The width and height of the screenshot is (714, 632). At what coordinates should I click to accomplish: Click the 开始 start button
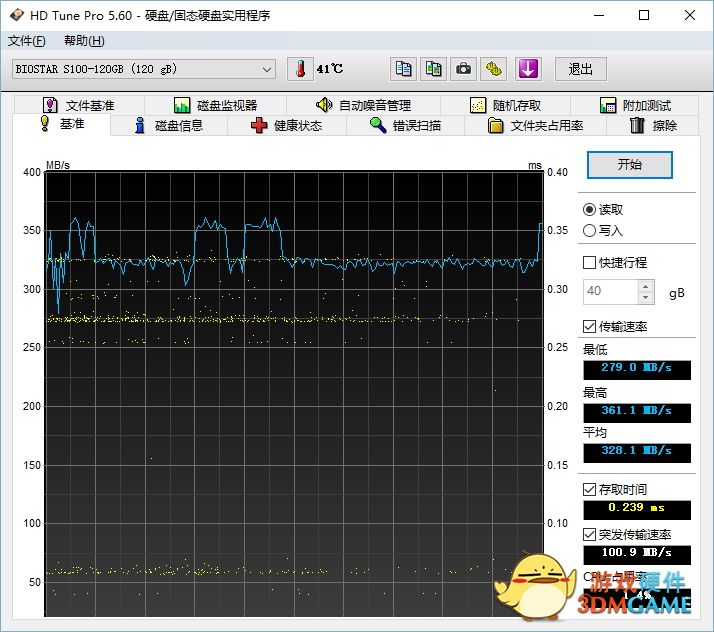point(629,165)
